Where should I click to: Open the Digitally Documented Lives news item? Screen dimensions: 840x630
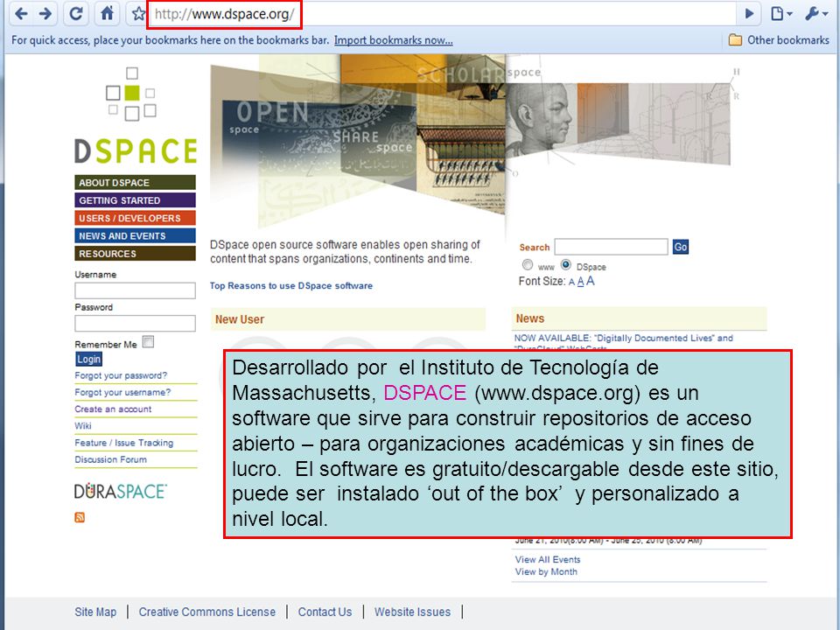coord(624,339)
